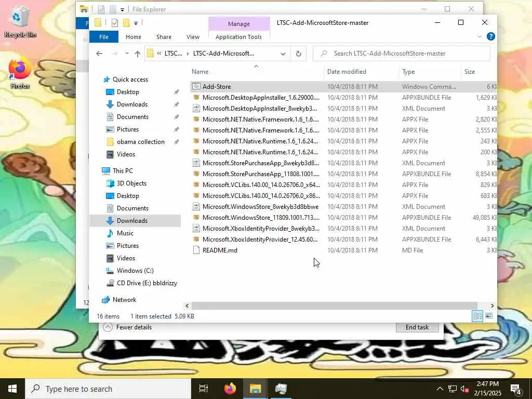
Task: Click the Task Manager taskbar icon
Action: tap(281, 389)
